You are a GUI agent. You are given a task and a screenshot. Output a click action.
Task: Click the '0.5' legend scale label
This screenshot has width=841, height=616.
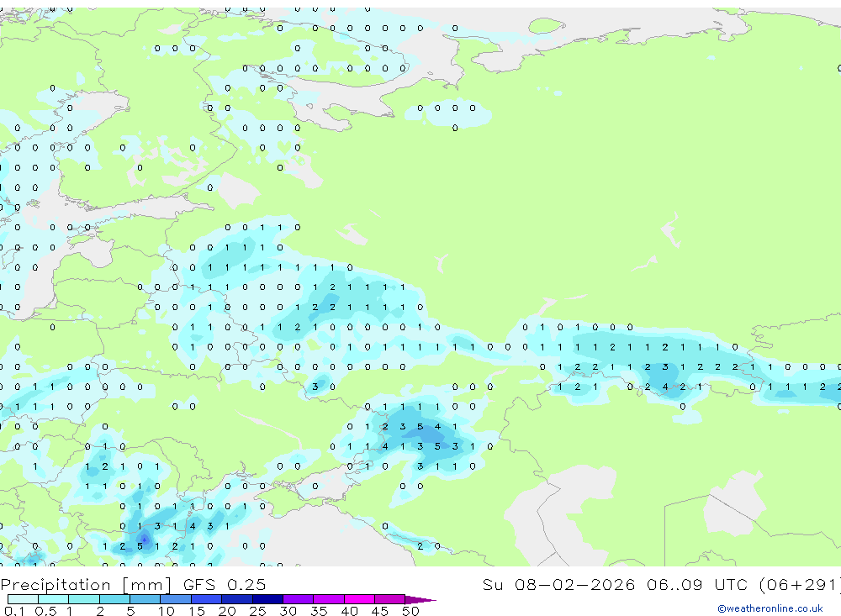pyautogui.click(x=45, y=611)
